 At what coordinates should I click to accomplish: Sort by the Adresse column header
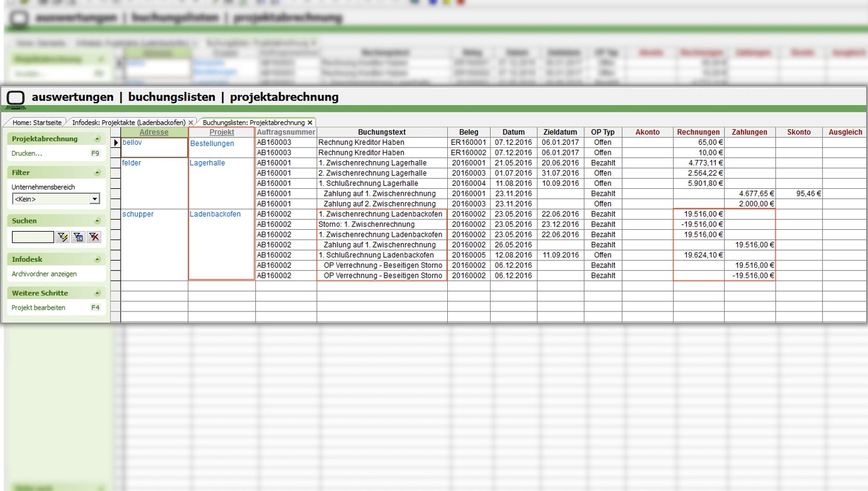[154, 132]
